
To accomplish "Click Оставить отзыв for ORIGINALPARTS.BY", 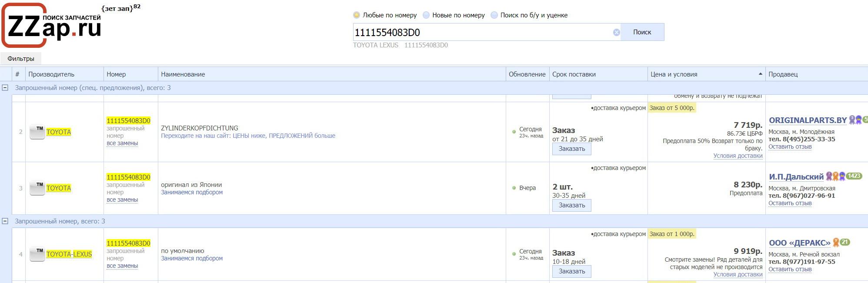I will [790, 147].
